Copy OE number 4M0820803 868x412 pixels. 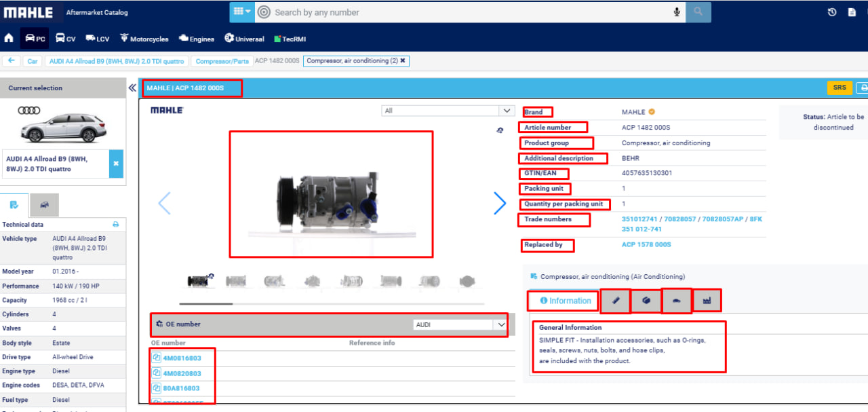pos(156,373)
